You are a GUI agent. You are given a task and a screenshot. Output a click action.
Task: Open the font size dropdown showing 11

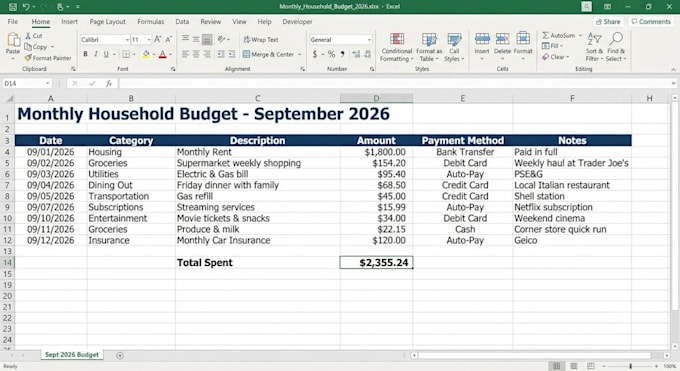[149, 39]
